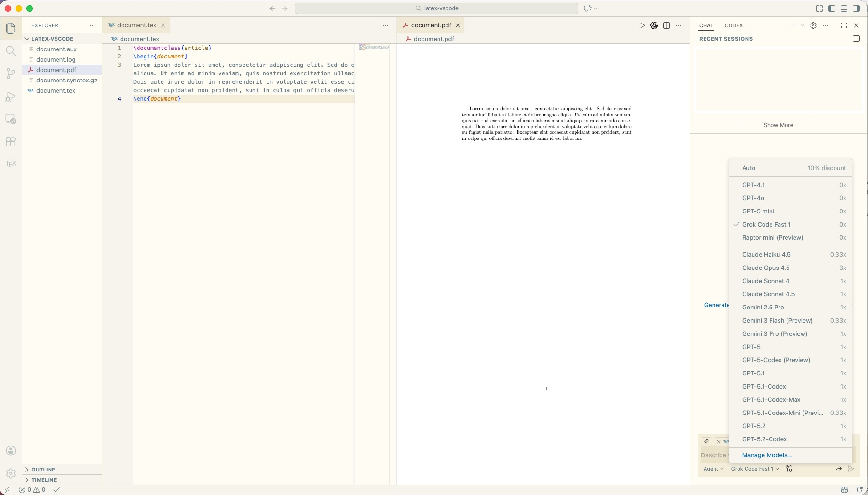
Task: Open the Accounts icon in the activity bar
Action: 10,451
